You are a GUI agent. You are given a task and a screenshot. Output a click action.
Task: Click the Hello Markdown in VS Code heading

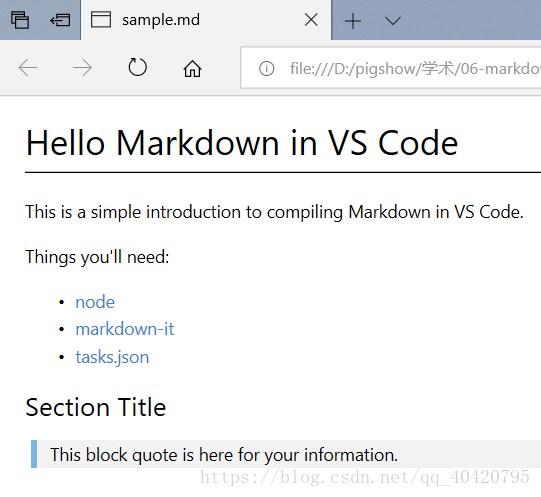(242, 143)
